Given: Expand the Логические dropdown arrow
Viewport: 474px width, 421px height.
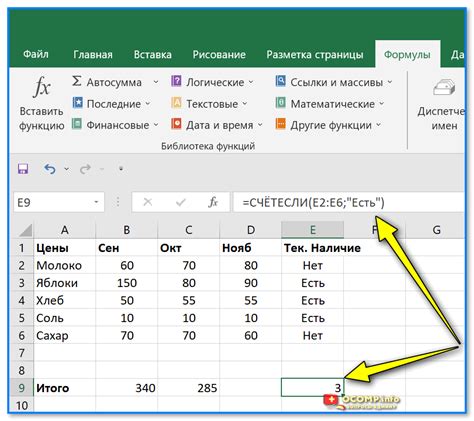Looking at the screenshot, I should 251,82.
